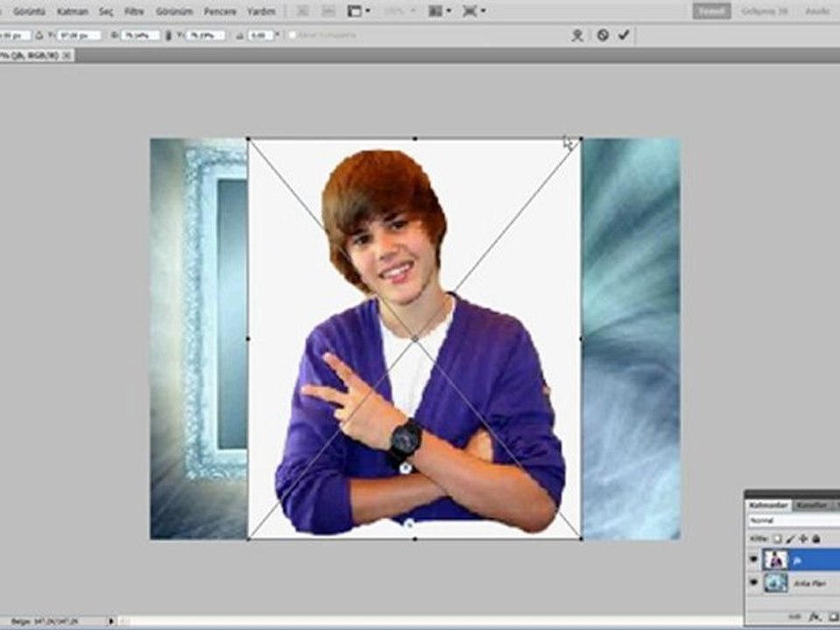The height and width of the screenshot is (630, 840).
Task: Click the top-middle transform handle
Action: [x=415, y=139]
